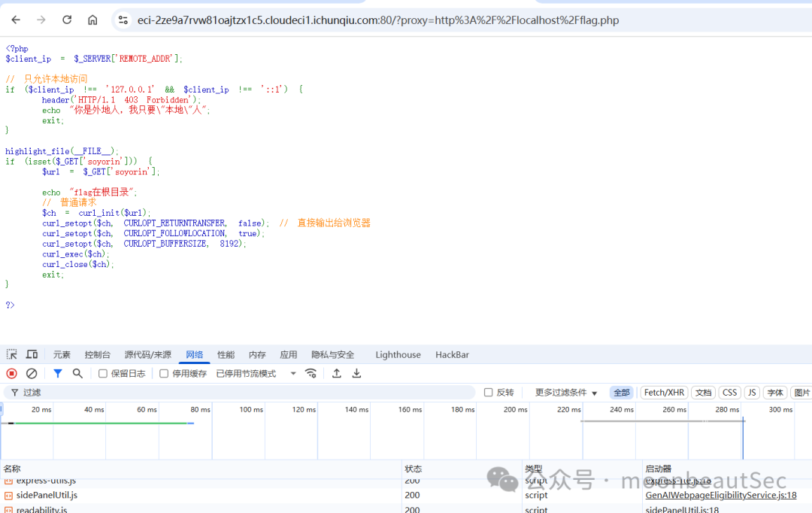The height and width of the screenshot is (513, 812).
Task: Open GenAIWebpageEligibilityService.js:18 initiator link
Action: [721, 495]
